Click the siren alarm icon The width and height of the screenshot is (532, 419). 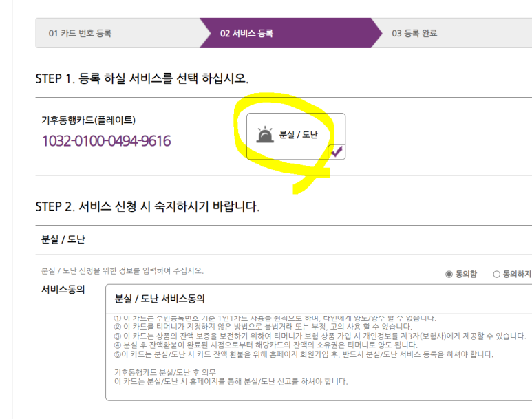[x=265, y=135]
